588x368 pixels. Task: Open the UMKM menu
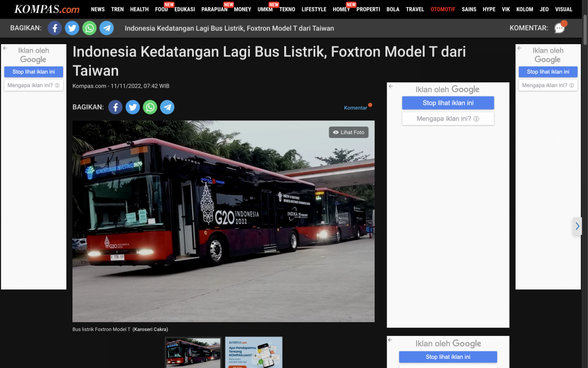[265, 9]
